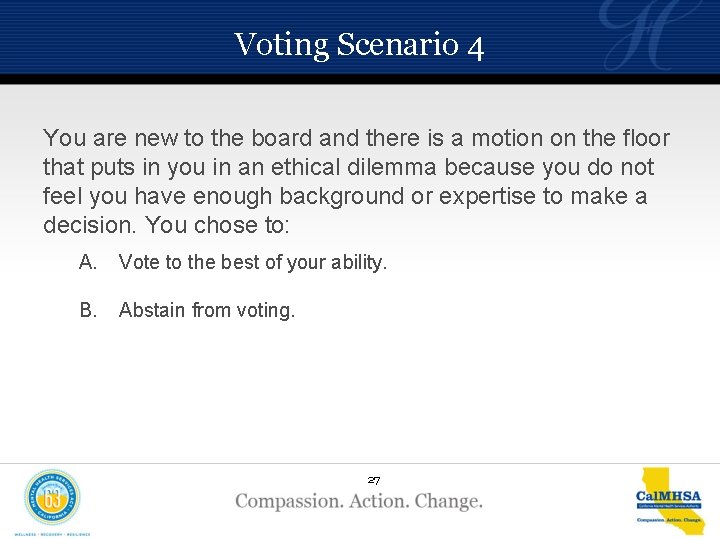Click the letter A option marker
The width and height of the screenshot is (720, 540).
tap(88, 262)
